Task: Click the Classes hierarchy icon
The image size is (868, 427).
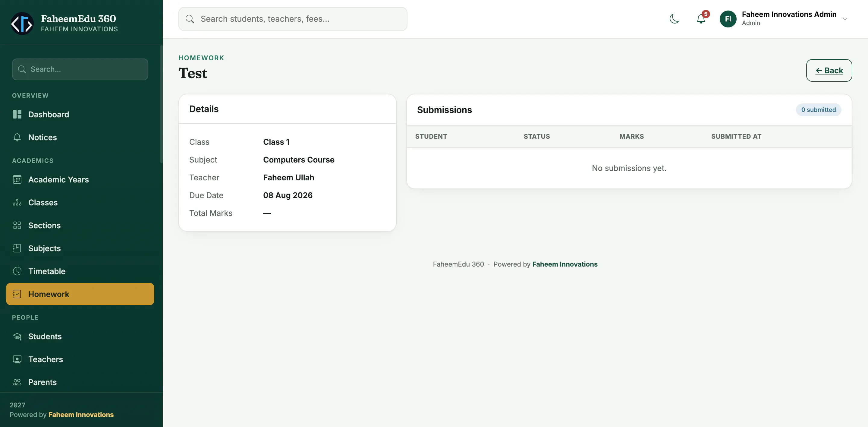Action: [x=17, y=203]
